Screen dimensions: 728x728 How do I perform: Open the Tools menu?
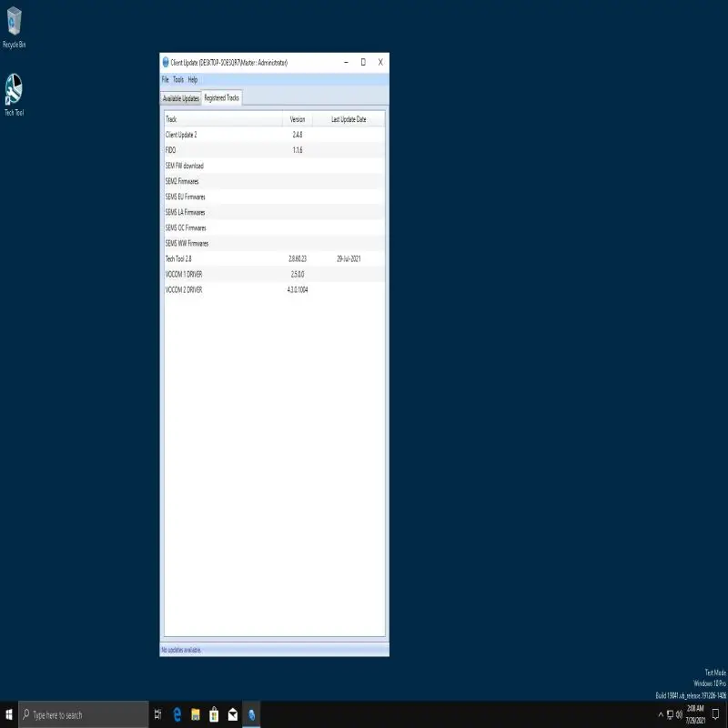(178, 79)
